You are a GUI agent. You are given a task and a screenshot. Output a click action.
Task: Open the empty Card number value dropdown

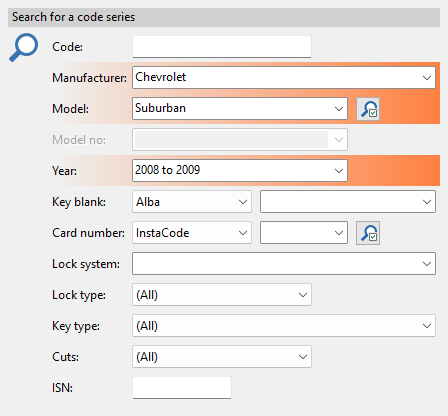point(304,233)
